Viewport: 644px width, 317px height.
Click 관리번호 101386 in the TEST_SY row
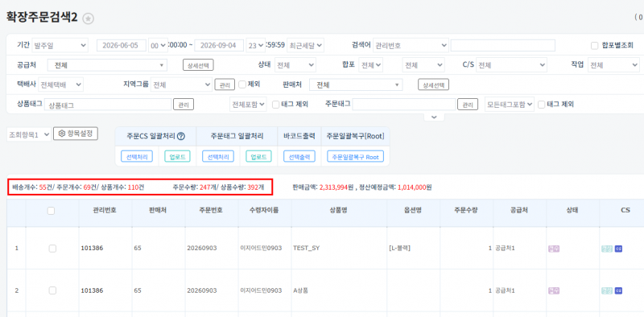92,248
